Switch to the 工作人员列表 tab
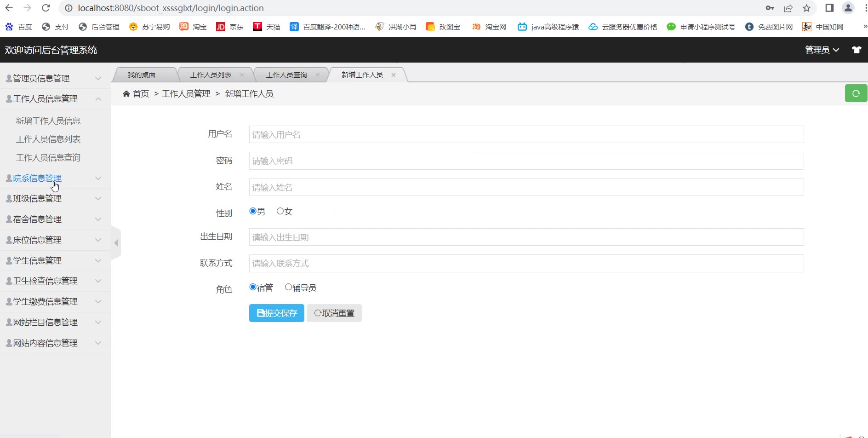Viewport: 868px width, 438px height. tap(211, 75)
